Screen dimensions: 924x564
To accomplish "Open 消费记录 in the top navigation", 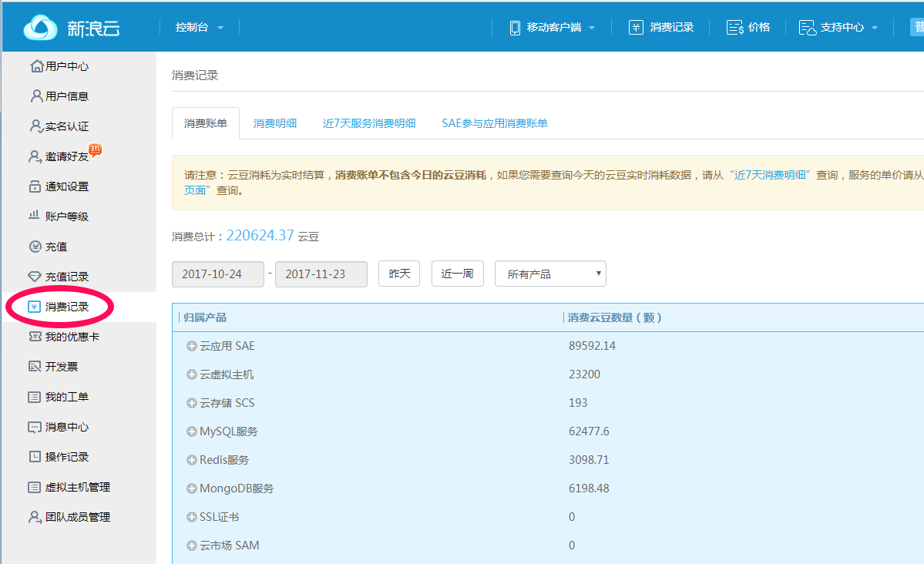I will pos(661,27).
